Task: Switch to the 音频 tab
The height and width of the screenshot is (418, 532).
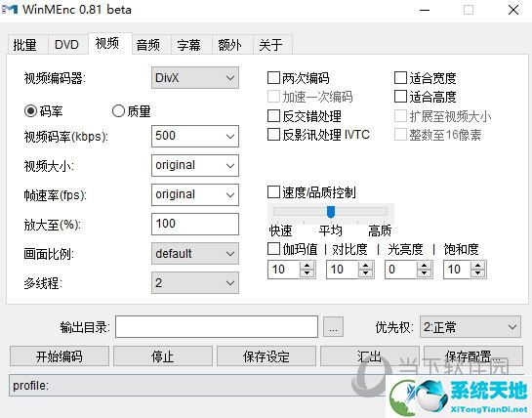Action: tap(151, 45)
